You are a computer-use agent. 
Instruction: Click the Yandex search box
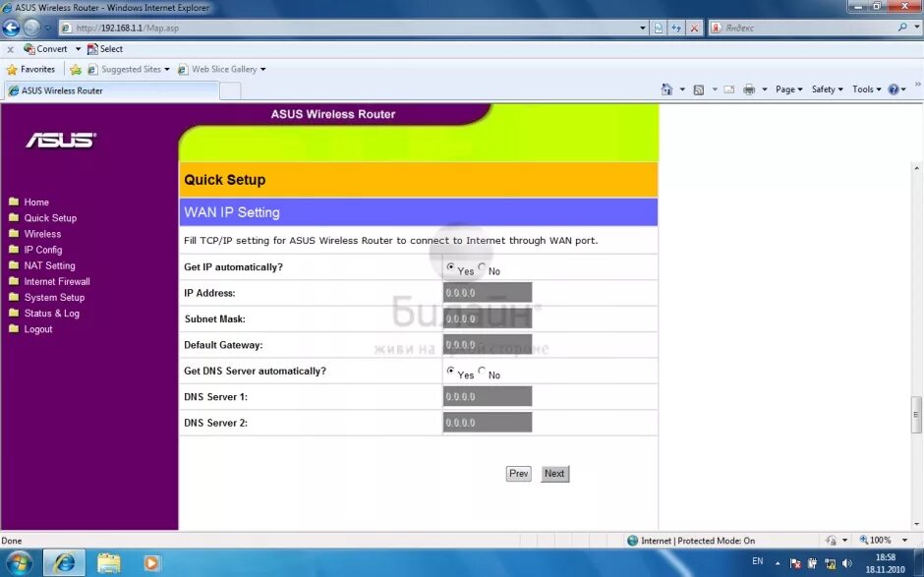(x=808, y=28)
